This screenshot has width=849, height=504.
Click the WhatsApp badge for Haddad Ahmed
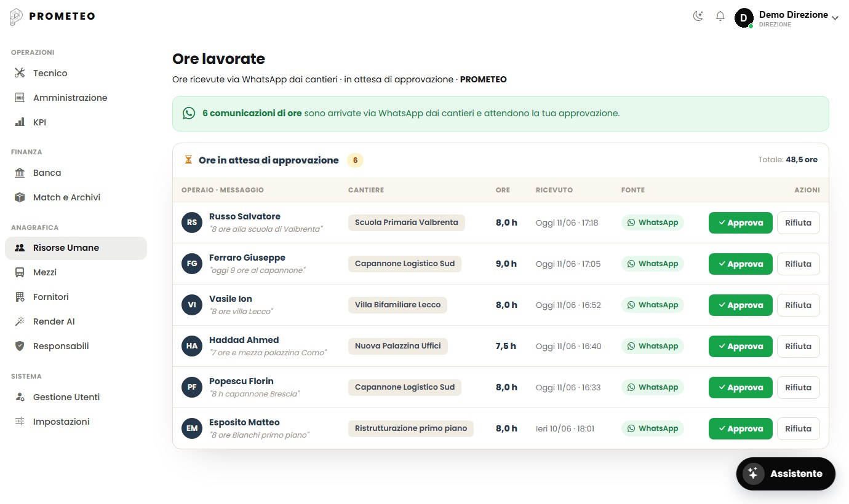click(652, 346)
